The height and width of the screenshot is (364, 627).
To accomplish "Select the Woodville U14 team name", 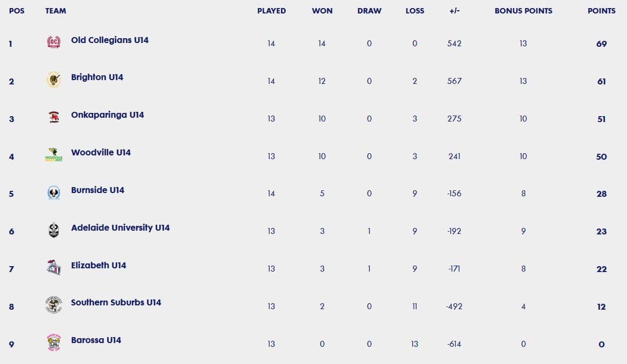I will pyautogui.click(x=101, y=152).
